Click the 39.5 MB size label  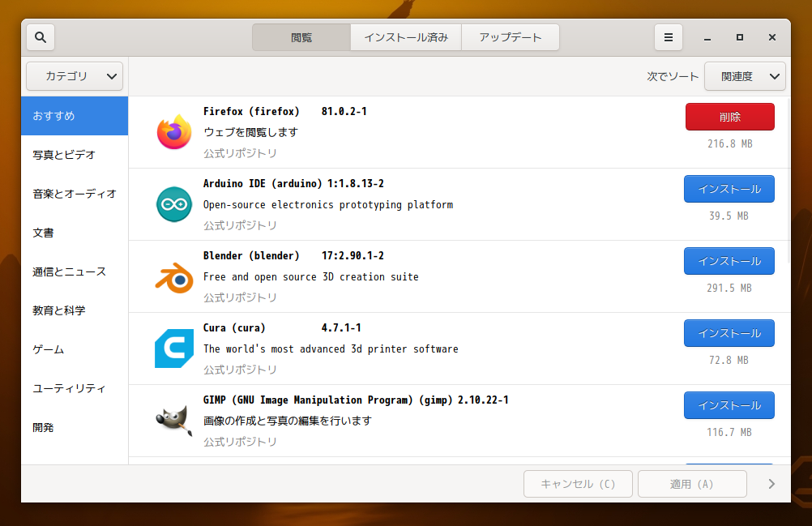tap(729, 216)
